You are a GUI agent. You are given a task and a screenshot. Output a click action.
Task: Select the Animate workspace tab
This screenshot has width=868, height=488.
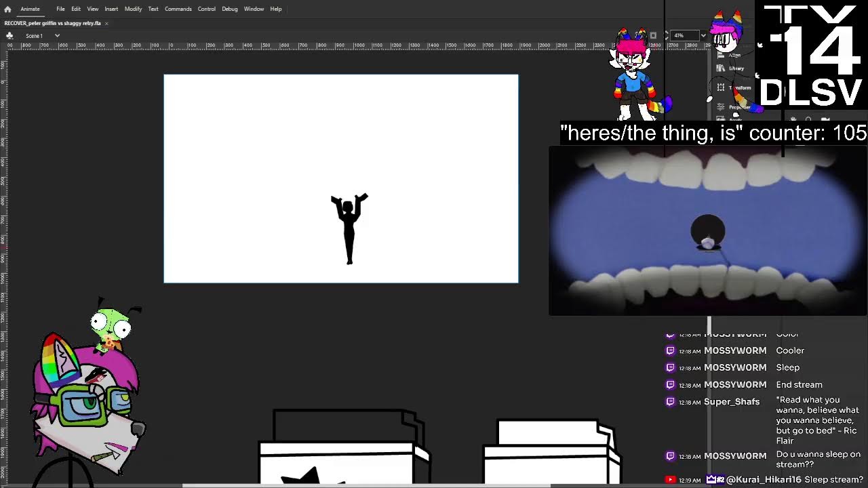(30, 9)
